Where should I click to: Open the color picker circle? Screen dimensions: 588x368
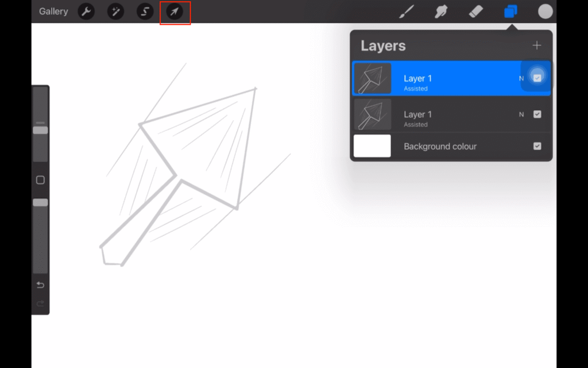[546, 11]
